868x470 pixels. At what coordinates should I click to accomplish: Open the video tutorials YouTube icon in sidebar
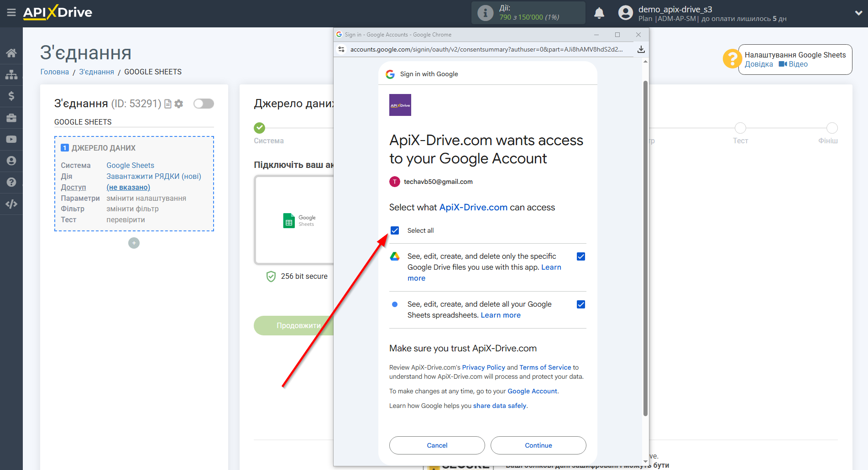11,139
